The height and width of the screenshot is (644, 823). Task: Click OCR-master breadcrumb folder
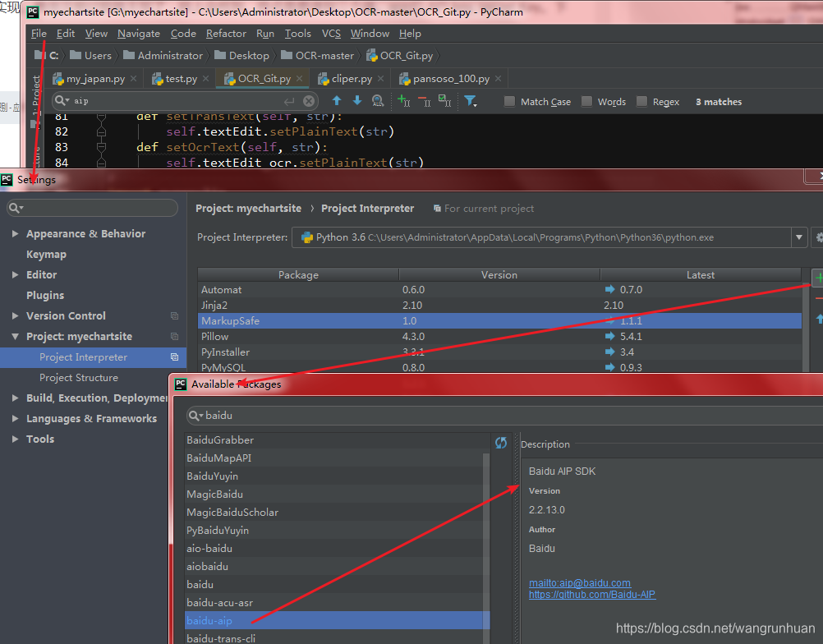click(x=318, y=55)
